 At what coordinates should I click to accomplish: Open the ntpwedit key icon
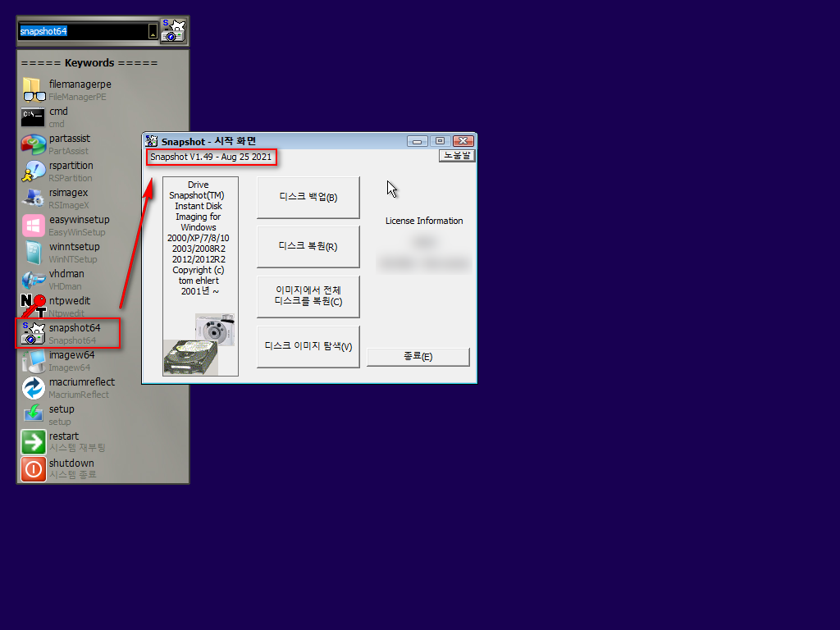33,306
